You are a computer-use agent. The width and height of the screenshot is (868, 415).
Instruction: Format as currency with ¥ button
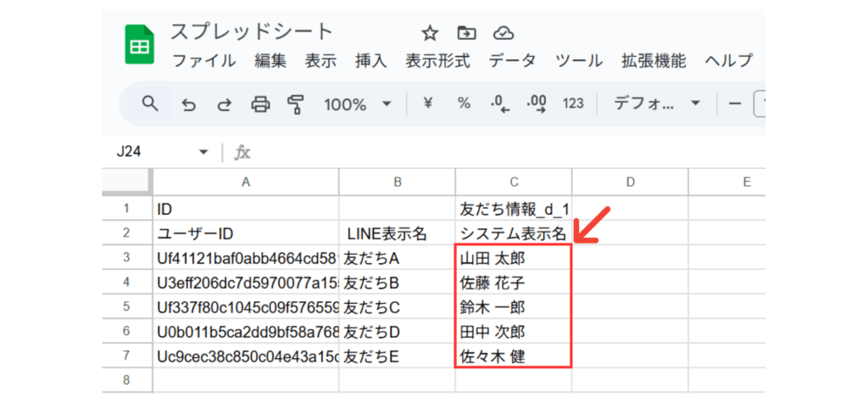click(428, 104)
